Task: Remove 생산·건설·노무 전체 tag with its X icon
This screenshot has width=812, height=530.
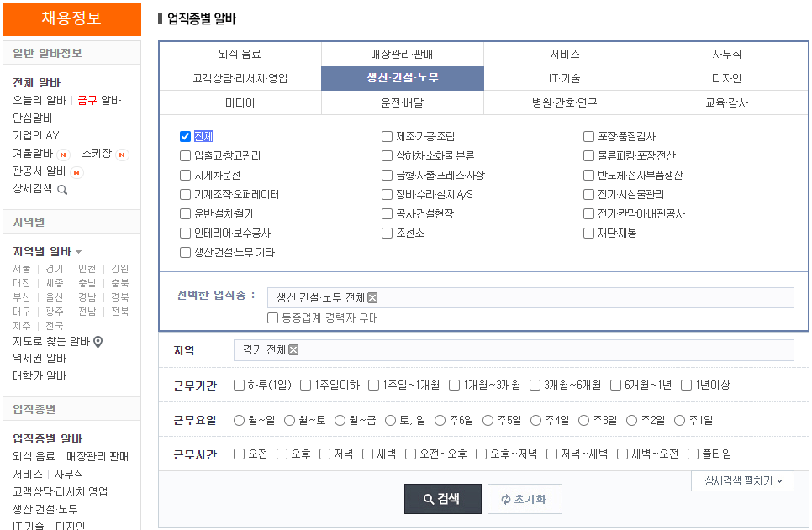Action: click(372, 297)
